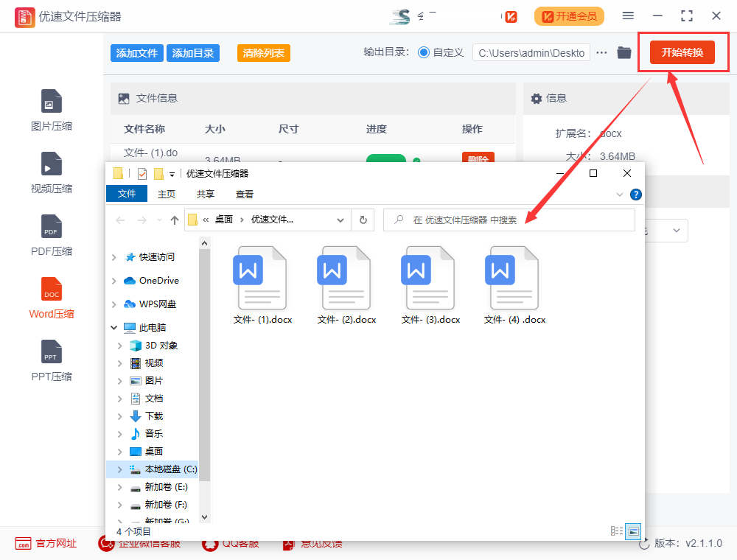This screenshot has height=560, width=737.
Task: Click the 清除列表 button
Action: pyautogui.click(x=264, y=53)
